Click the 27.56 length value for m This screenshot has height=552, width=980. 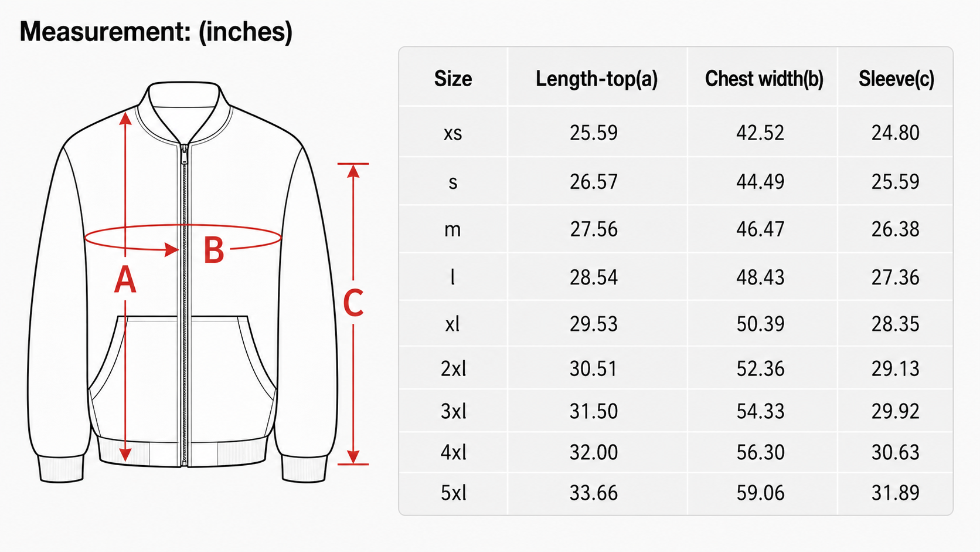point(594,229)
